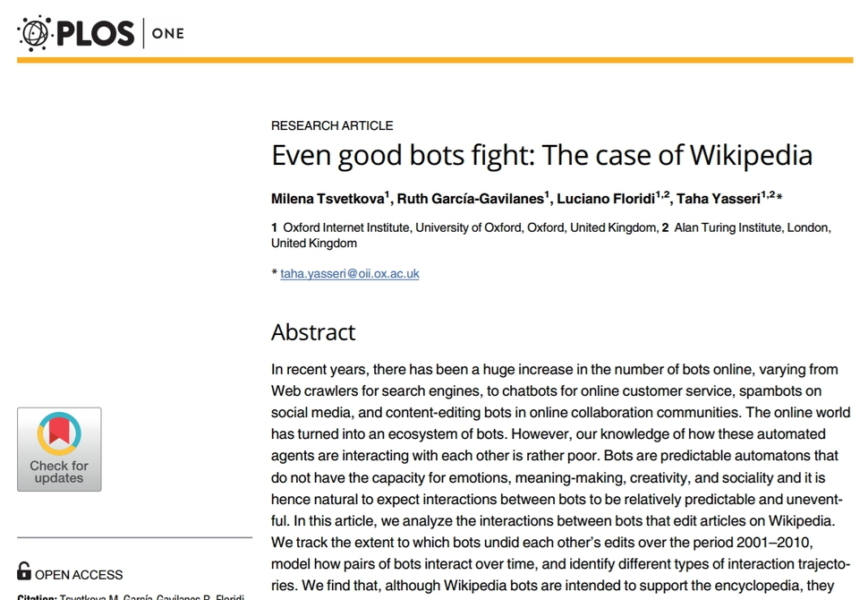Click the OPEN ACCESS label
The image size is (868, 600).
tap(79, 575)
